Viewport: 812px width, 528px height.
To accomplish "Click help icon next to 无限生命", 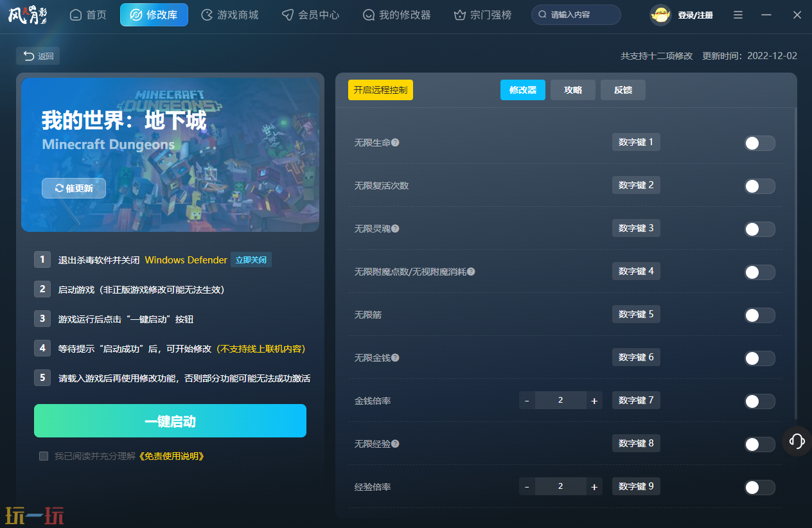I will (395, 143).
